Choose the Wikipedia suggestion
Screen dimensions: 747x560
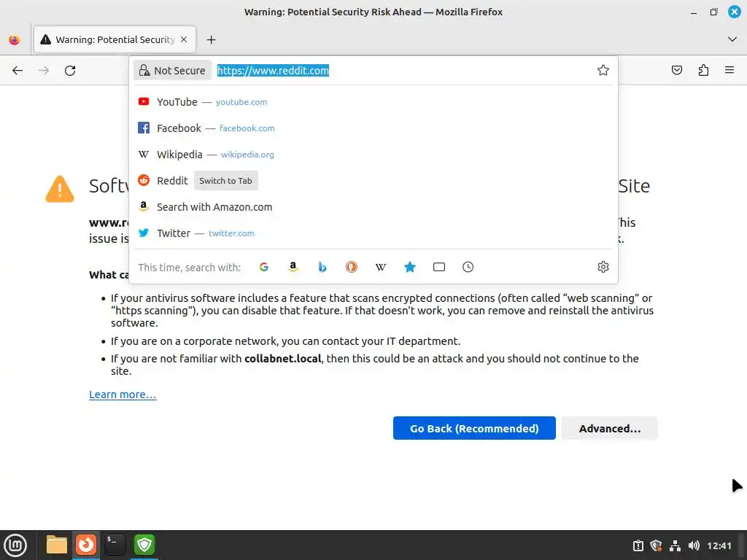(x=373, y=155)
